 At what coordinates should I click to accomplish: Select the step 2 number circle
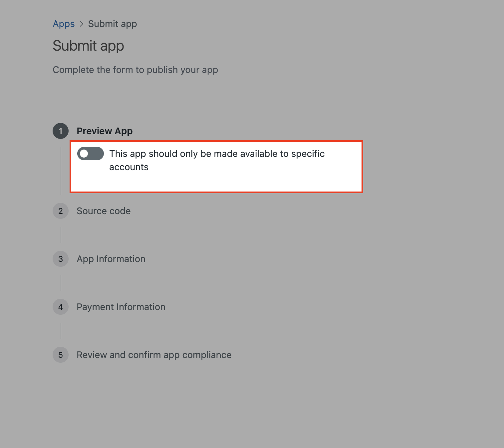point(61,211)
